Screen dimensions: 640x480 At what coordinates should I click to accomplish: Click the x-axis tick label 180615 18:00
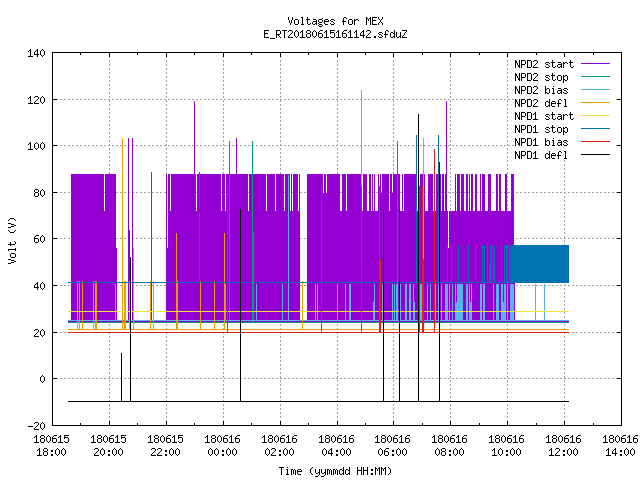click(x=51, y=446)
